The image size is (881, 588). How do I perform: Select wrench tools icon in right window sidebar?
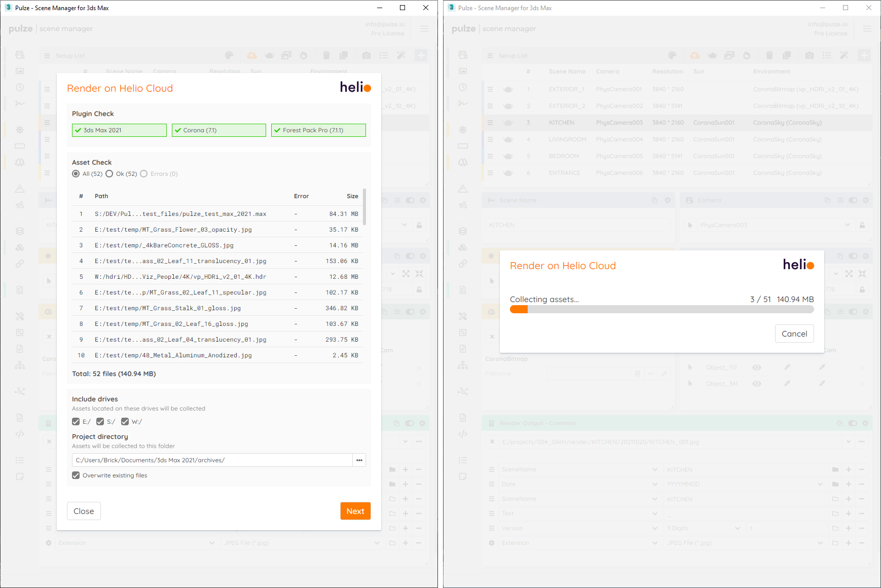[x=463, y=316]
